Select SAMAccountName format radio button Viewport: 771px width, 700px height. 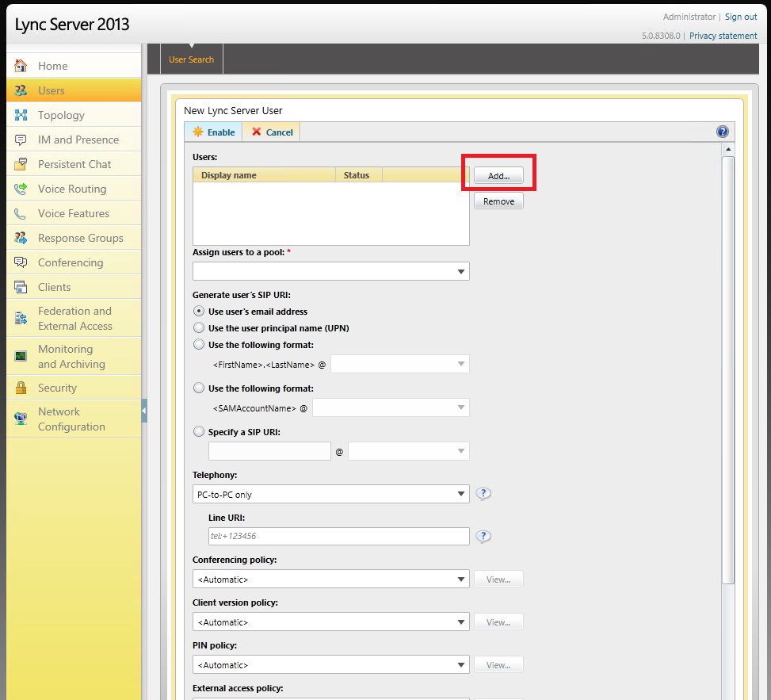[199, 388]
